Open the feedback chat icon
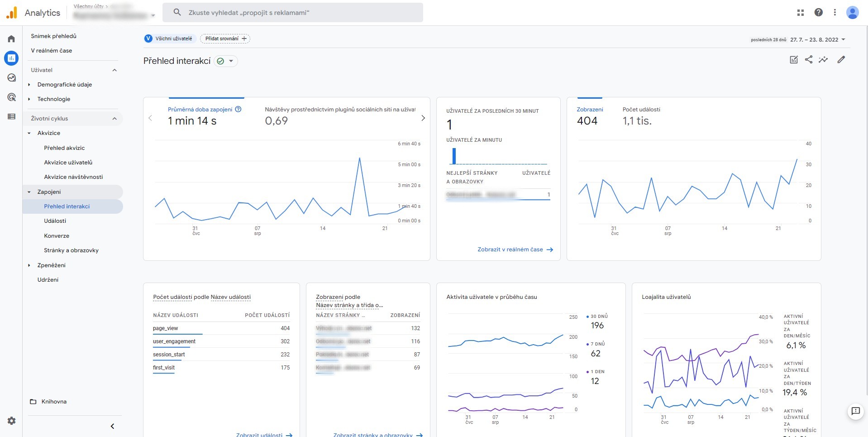 click(x=855, y=411)
